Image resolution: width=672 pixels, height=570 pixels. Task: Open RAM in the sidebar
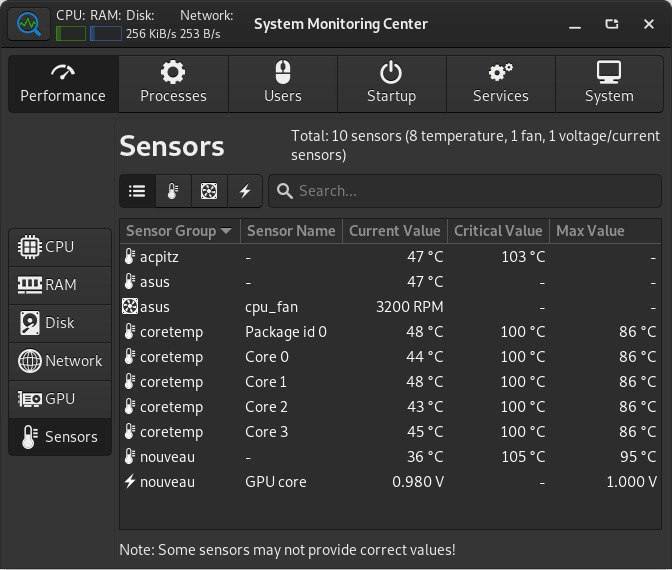point(60,285)
